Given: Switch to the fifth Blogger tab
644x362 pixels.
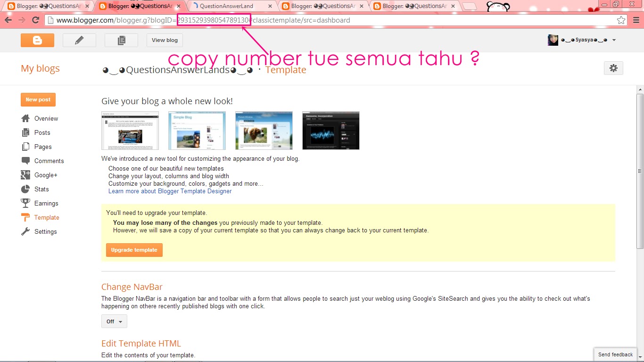Looking at the screenshot, I should click(415, 6).
